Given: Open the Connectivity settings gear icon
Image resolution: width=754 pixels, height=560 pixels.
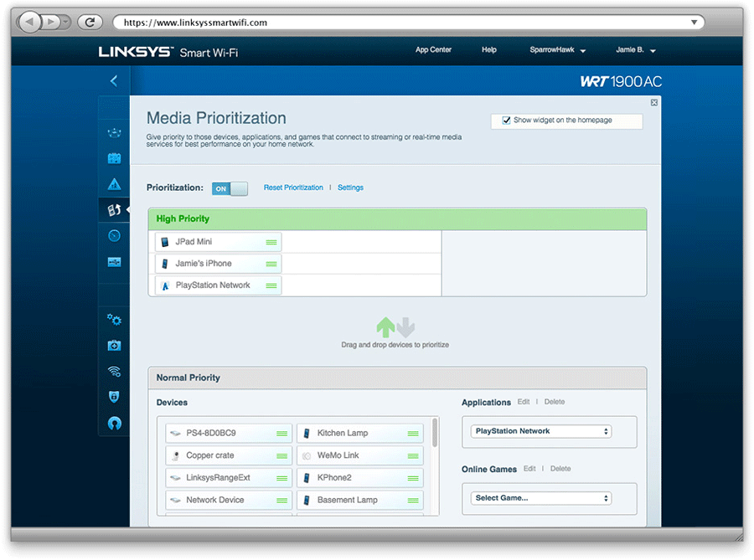Looking at the screenshot, I should pos(114,319).
